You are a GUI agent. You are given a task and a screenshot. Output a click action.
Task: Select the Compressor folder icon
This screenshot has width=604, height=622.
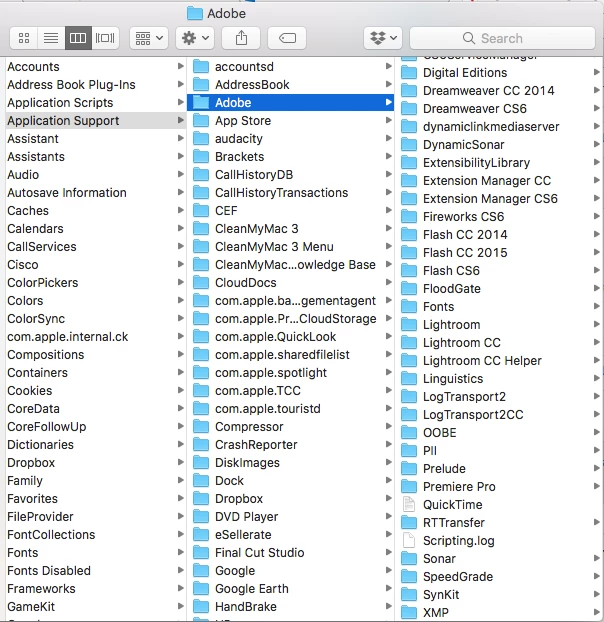(x=201, y=426)
